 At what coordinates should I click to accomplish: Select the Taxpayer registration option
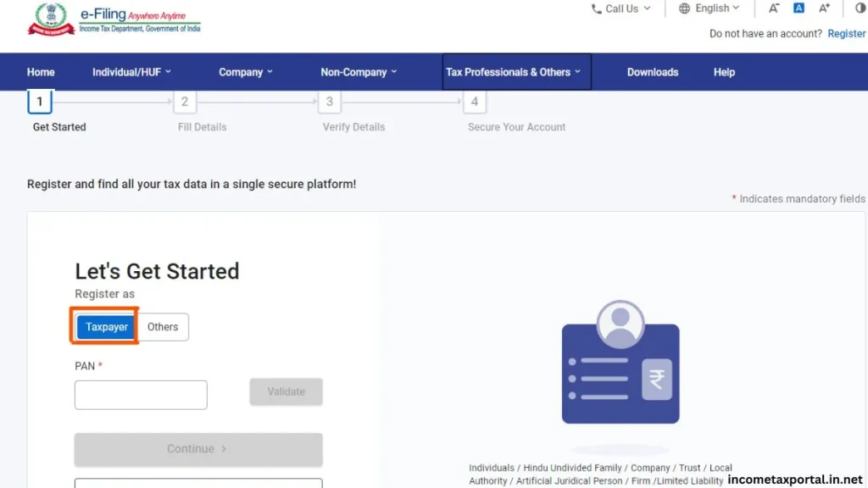tap(105, 326)
